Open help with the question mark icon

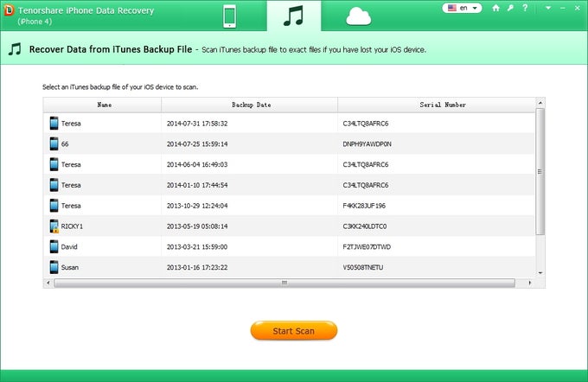(x=525, y=8)
